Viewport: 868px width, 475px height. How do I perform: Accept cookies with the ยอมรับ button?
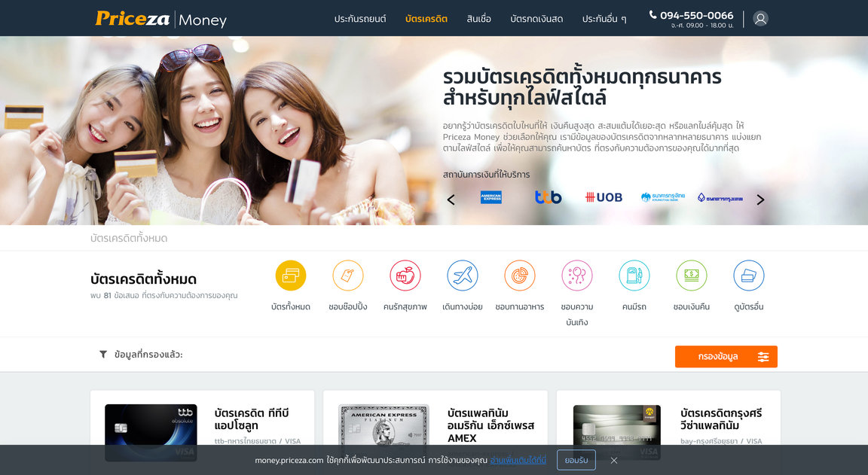pos(576,460)
